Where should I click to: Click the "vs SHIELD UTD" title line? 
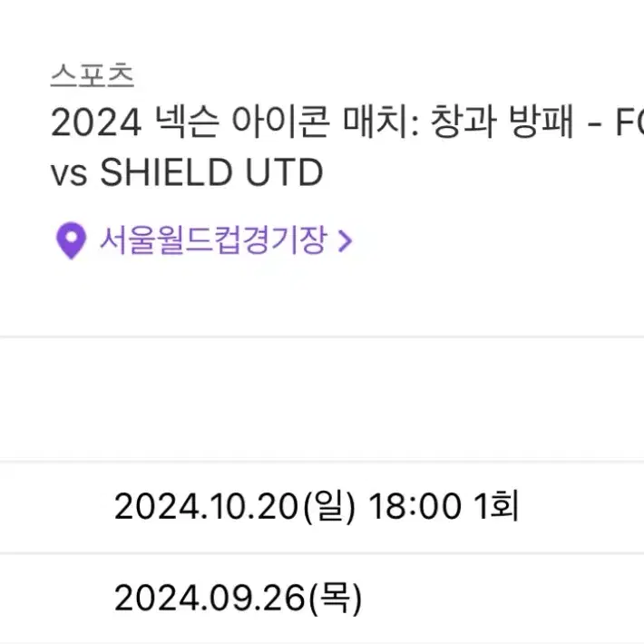tap(187, 172)
